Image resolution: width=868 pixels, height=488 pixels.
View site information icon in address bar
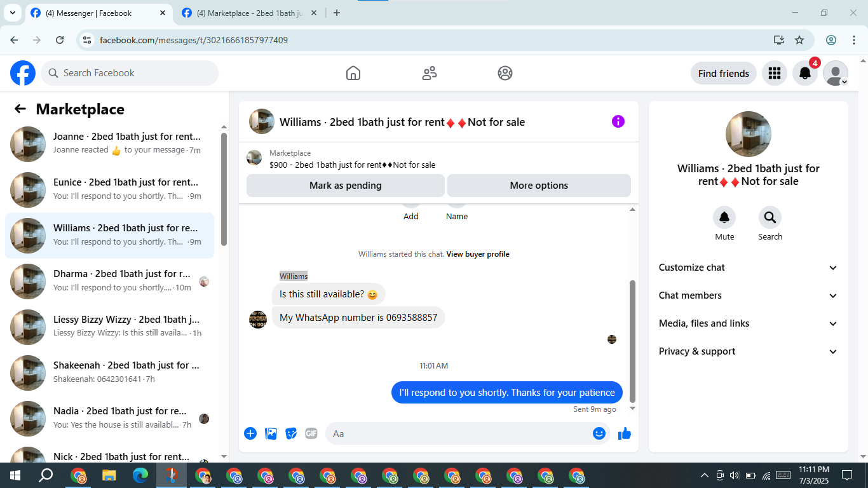(87, 40)
